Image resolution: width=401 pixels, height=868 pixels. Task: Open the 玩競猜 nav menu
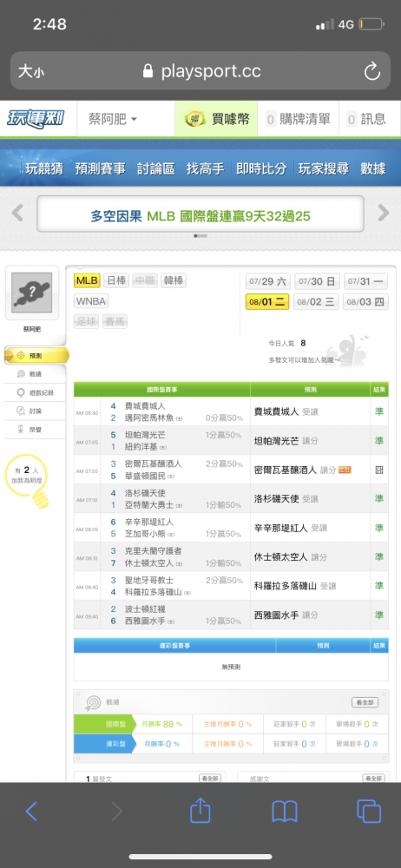(43, 169)
